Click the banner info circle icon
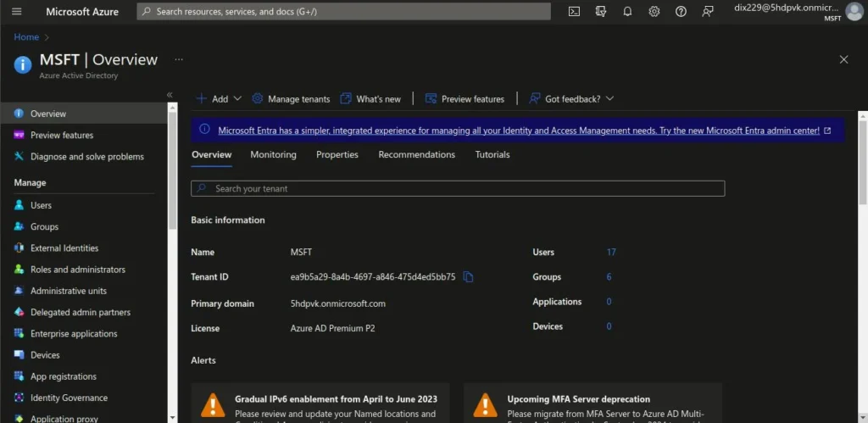The width and height of the screenshot is (868, 423). point(204,129)
